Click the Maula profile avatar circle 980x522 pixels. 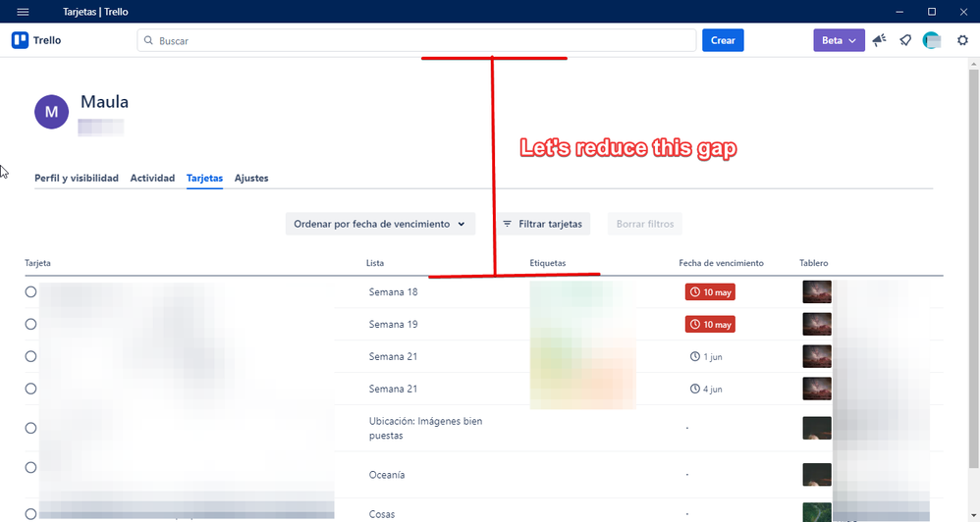(x=51, y=112)
